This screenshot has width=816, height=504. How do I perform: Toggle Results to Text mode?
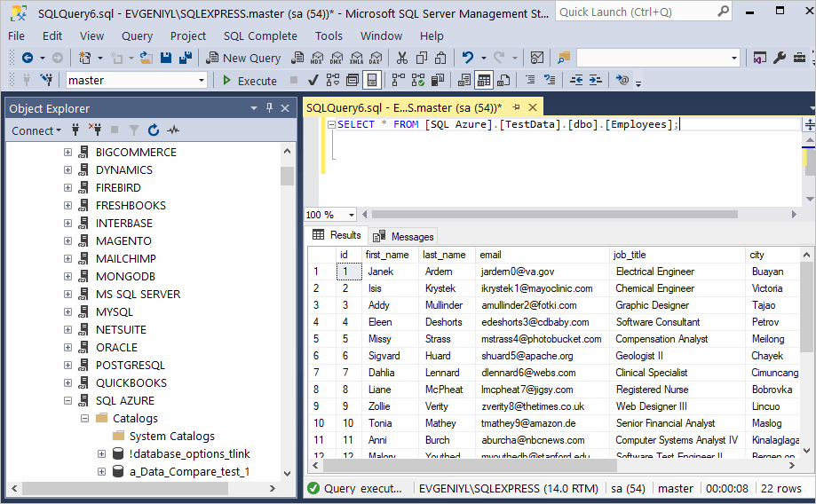(x=464, y=80)
